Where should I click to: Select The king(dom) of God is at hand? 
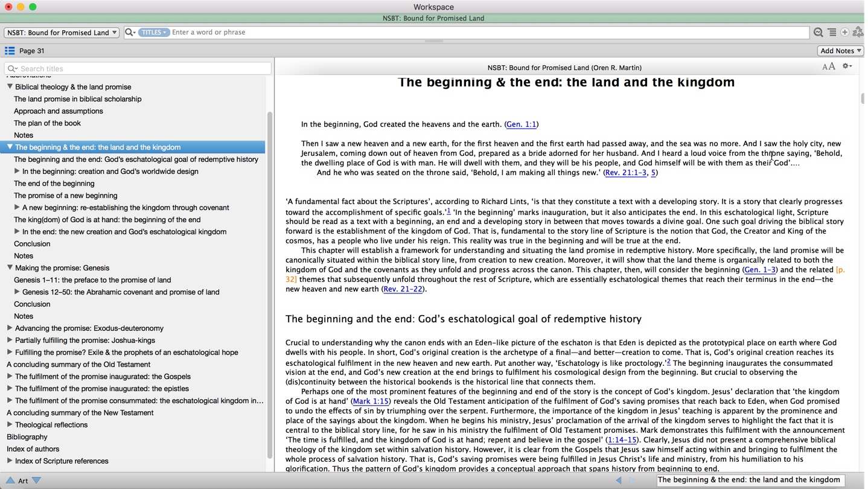pyautogui.click(x=107, y=220)
